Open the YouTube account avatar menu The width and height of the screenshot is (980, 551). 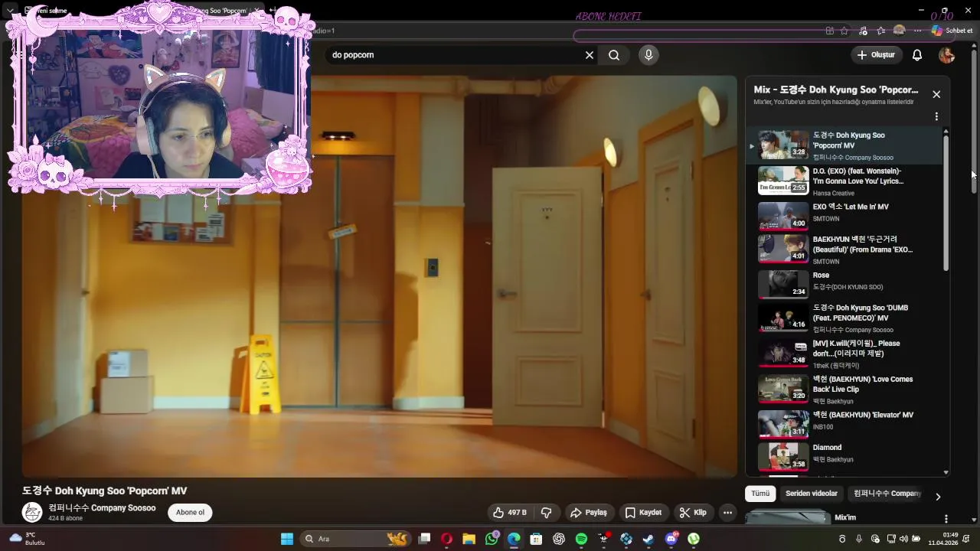[x=946, y=55]
